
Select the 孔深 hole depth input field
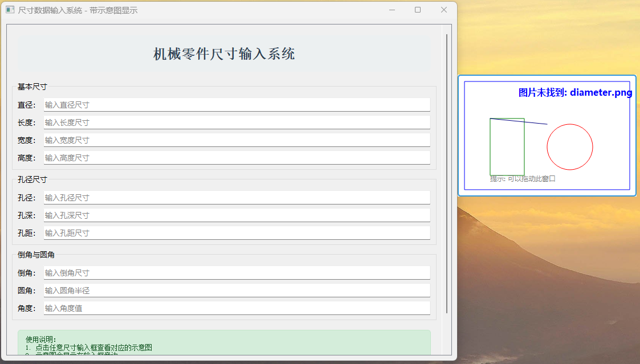[236, 215]
